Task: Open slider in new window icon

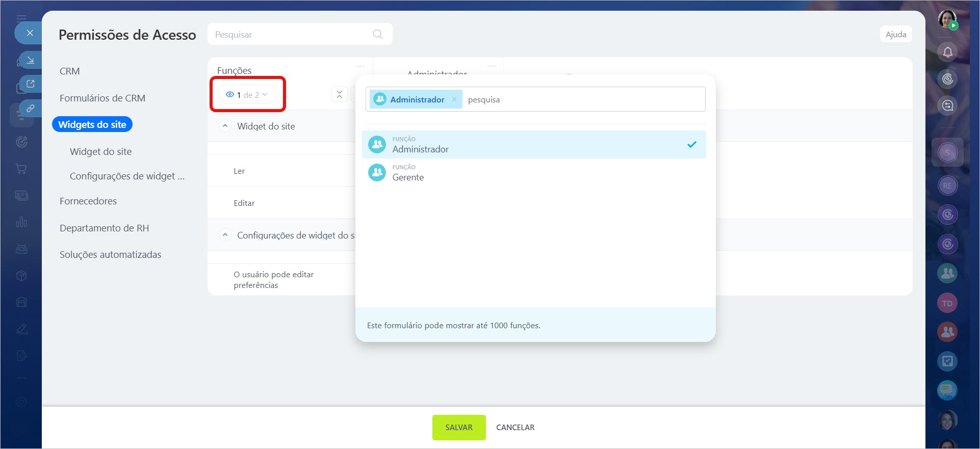Action: pos(31,84)
